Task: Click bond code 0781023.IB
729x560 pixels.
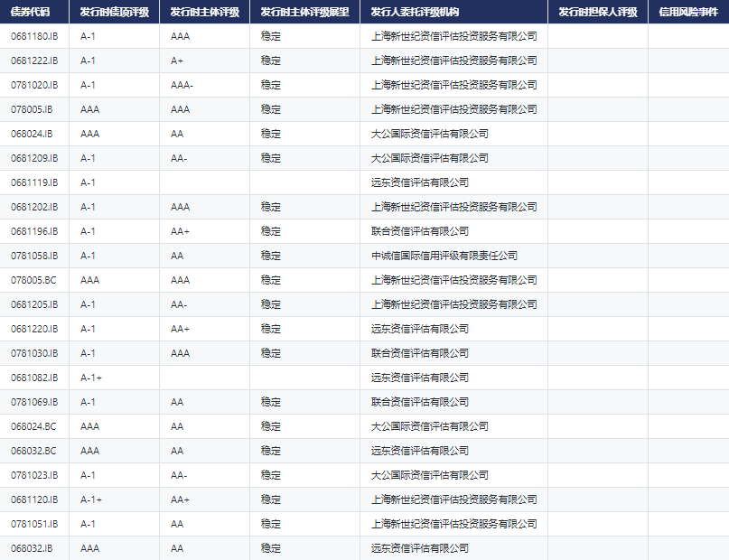Action: (x=34, y=475)
